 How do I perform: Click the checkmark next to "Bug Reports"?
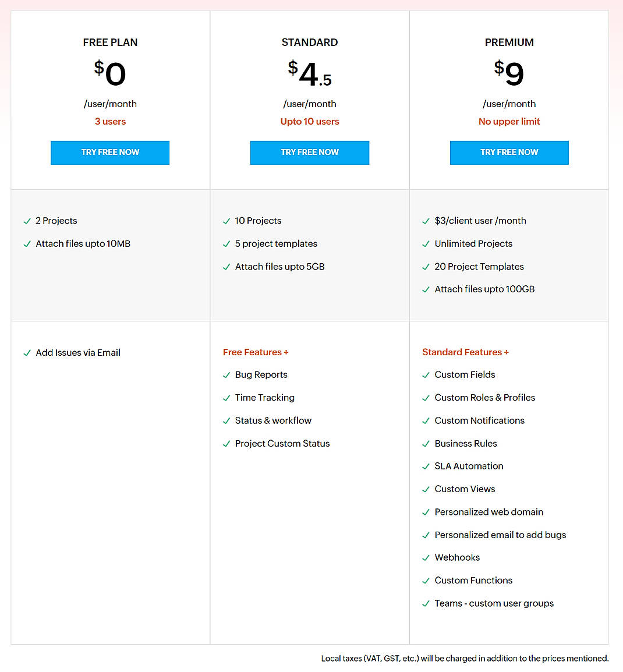(226, 375)
